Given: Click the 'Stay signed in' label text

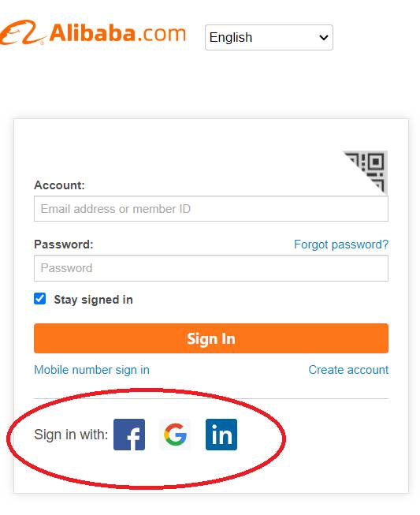Looking at the screenshot, I should [93, 300].
